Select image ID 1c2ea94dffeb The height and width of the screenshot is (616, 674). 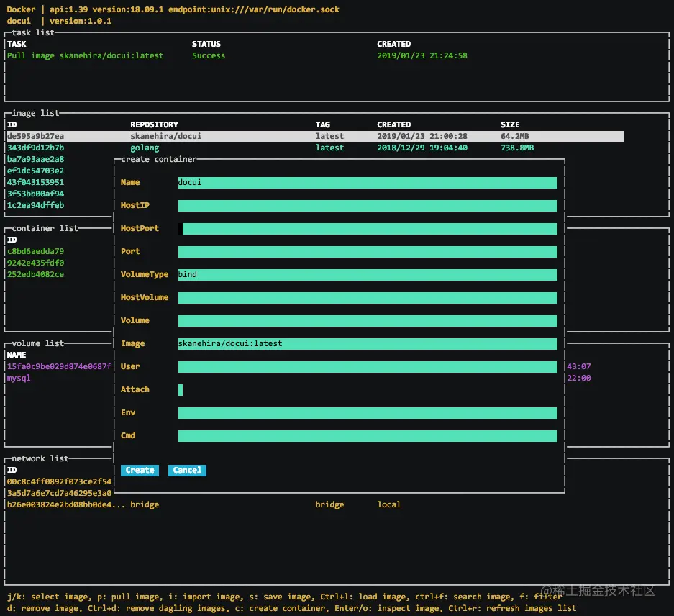point(36,205)
